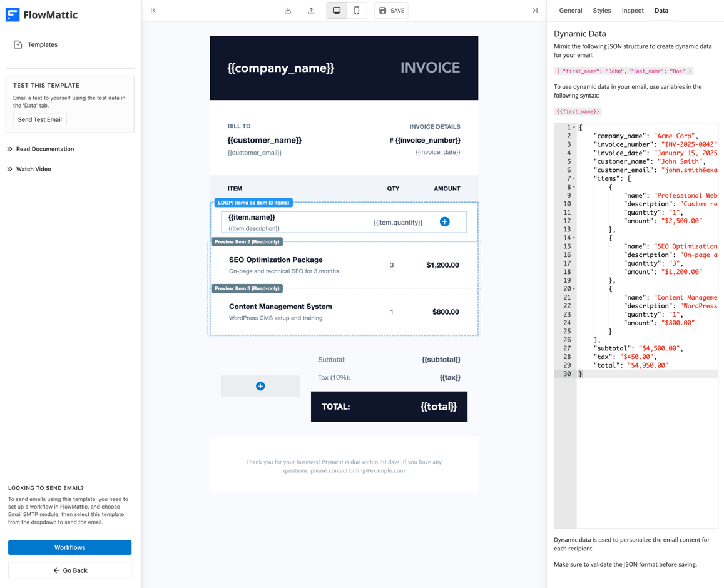Click the upload/import icon in toolbar
Viewport: 724px width, 588px height.
pyautogui.click(x=311, y=10)
